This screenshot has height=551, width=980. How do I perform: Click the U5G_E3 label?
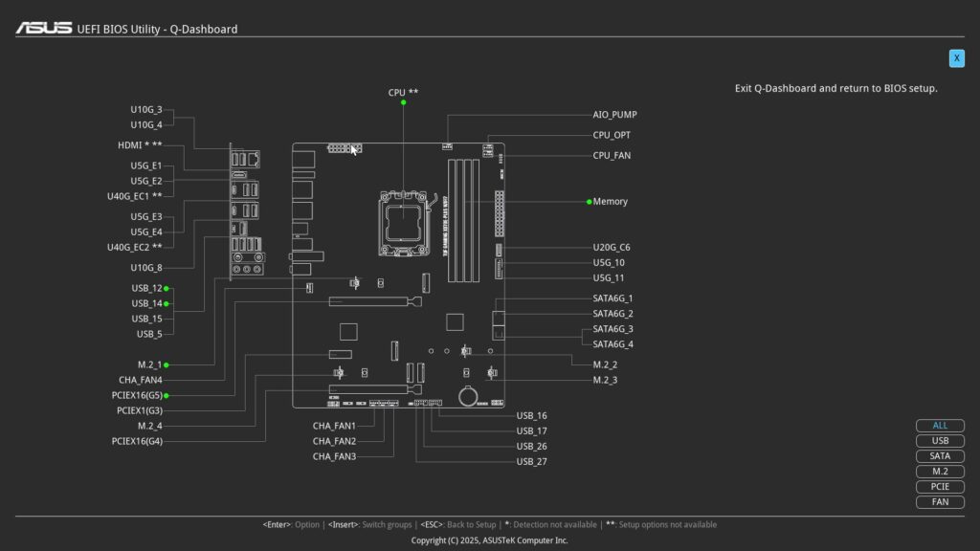click(x=146, y=217)
